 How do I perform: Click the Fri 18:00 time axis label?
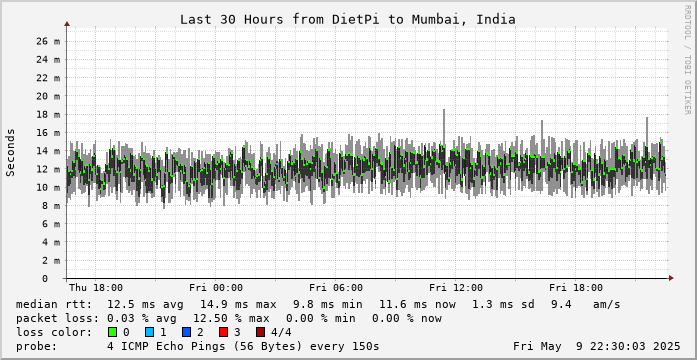[576, 288]
